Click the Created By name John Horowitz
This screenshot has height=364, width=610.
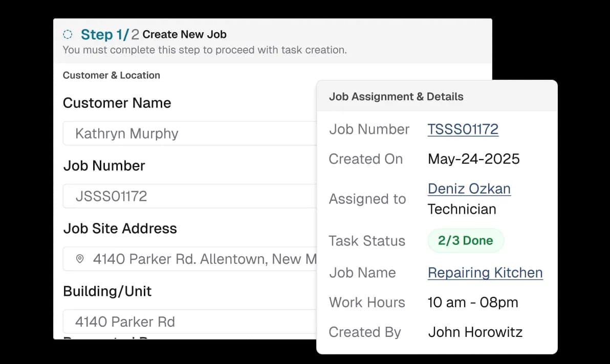click(475, 332)
